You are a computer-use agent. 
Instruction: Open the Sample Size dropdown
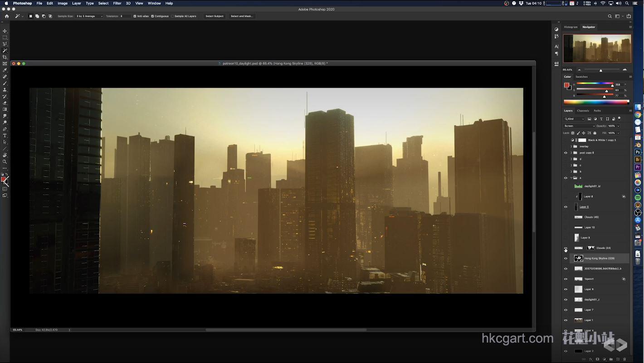click(89, 16)
